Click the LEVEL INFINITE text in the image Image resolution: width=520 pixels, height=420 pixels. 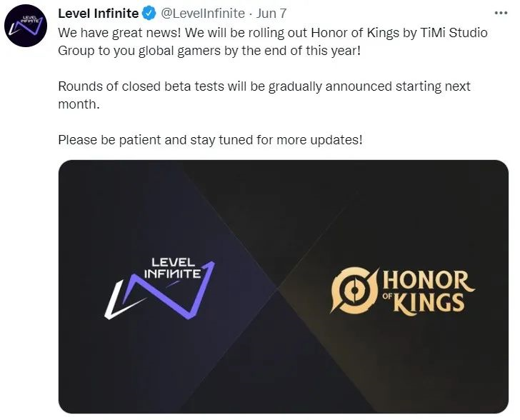click(x=172, y=269)
